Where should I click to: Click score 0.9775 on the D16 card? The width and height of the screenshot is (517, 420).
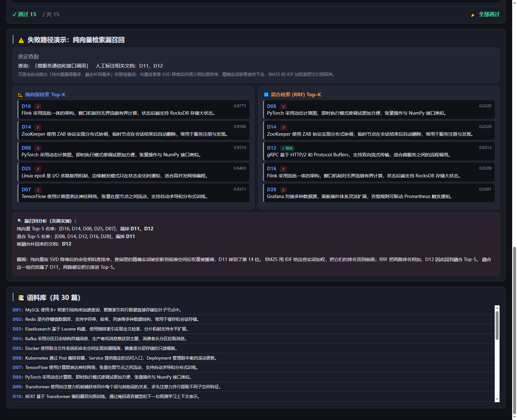[x=240, y=106]
